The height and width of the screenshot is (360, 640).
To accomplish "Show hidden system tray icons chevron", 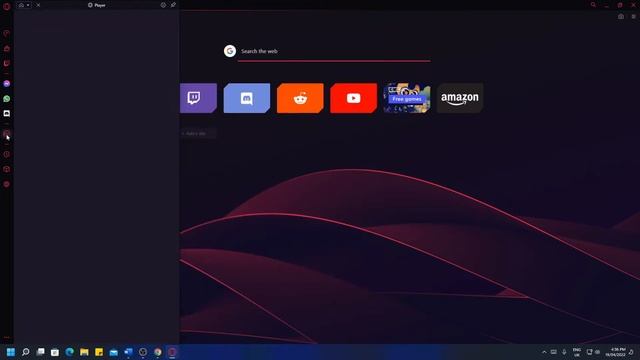I will (544, 352).
